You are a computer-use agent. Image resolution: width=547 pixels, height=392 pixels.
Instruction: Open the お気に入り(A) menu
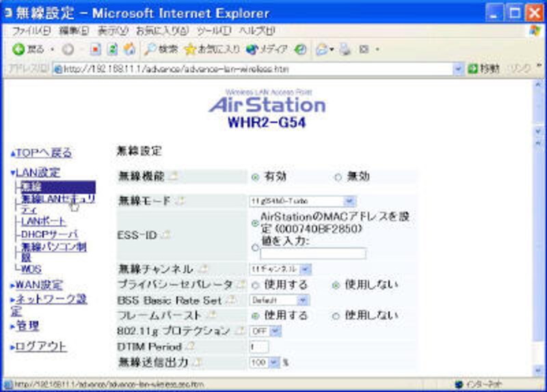(x=162, y=31)
